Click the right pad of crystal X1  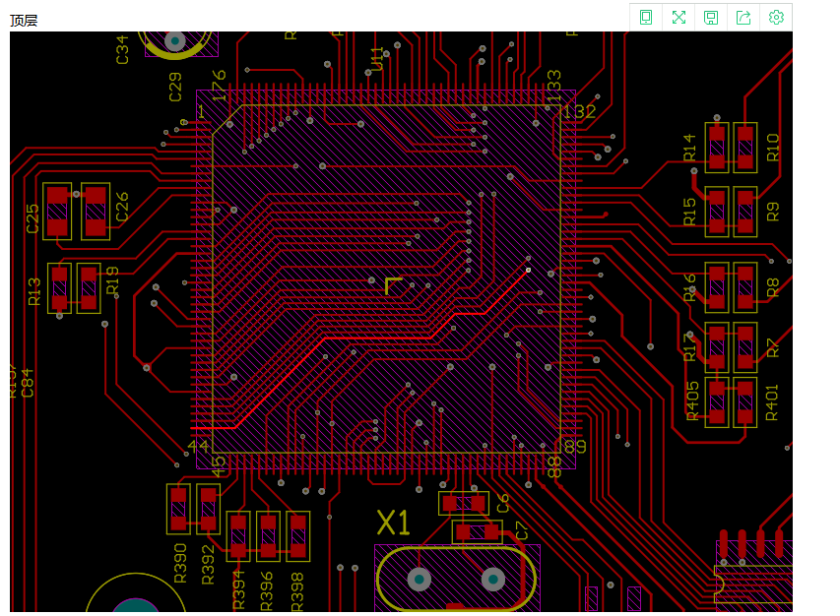click(493, 579)
